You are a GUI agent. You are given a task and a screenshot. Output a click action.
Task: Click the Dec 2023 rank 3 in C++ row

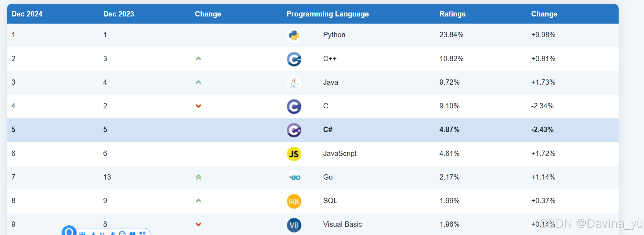pyautogui.click(x=105, y=59)
